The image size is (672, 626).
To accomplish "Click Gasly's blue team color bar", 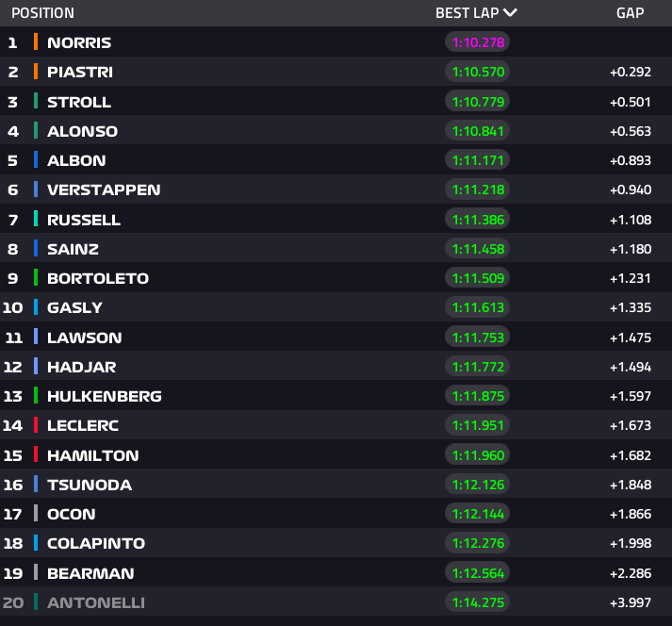I will tap(35, 307).
